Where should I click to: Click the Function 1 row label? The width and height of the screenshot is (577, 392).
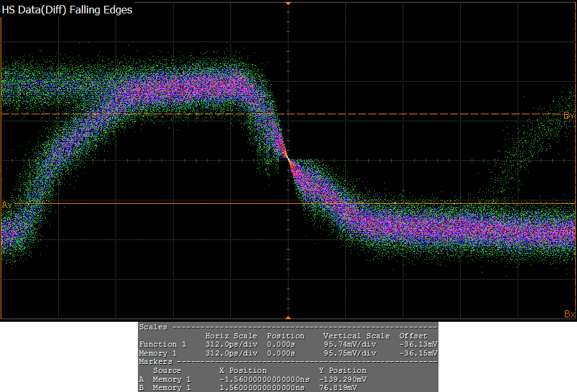point(162,344)
